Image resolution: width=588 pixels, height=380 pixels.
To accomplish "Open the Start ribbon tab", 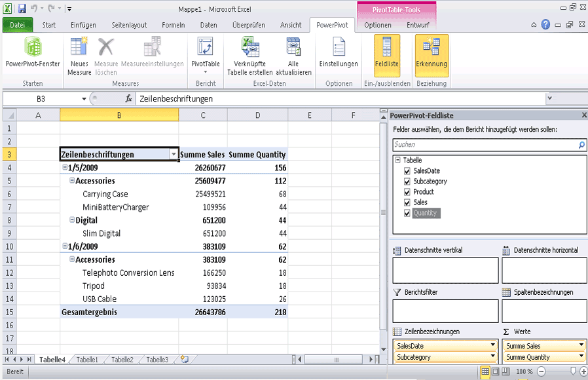I will tap(50, 24).
